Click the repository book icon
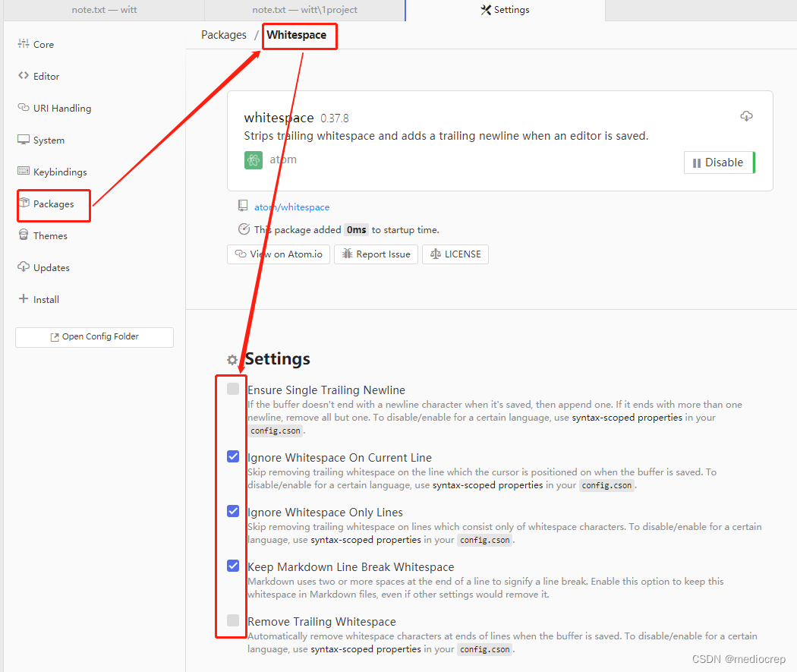The width and height of the screenshot is (797, 672). pos(243,206)
